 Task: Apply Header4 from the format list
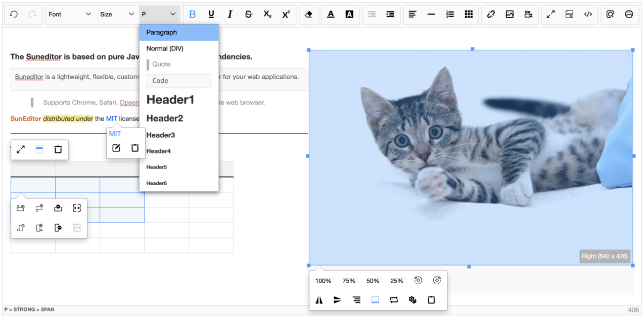coord(179,151)
